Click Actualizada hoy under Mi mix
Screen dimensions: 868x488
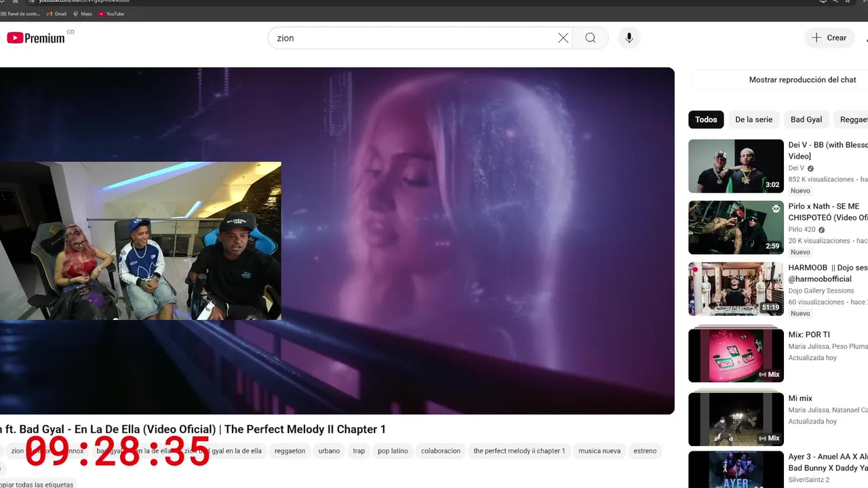(812, 422)
